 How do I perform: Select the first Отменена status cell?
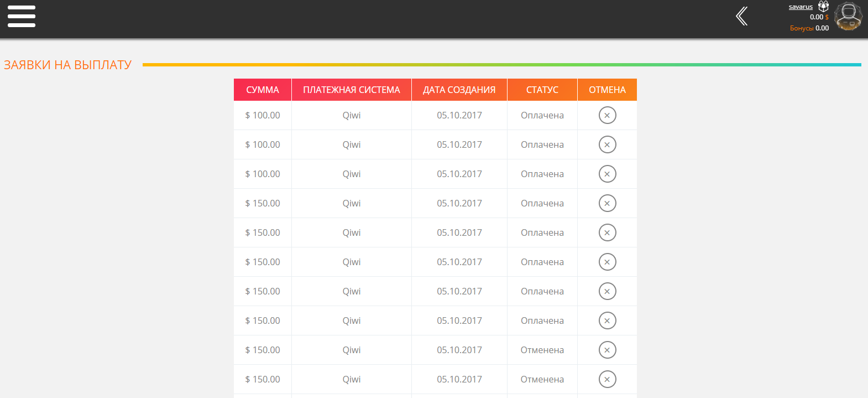pyautogui.click(x=542, y=350)
